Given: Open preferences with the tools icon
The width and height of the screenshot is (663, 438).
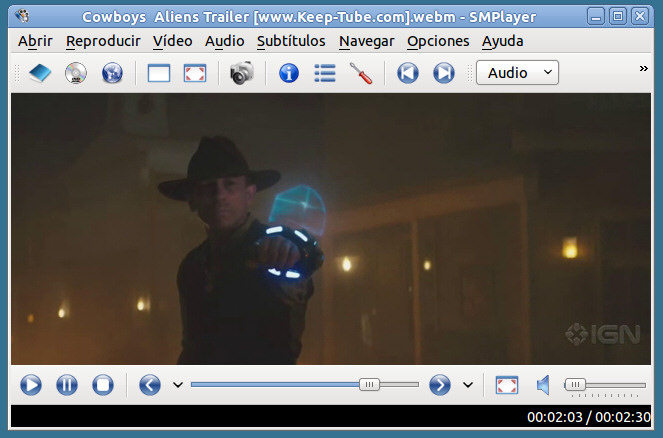Looking at the screenshot, I should coord(360,73).
